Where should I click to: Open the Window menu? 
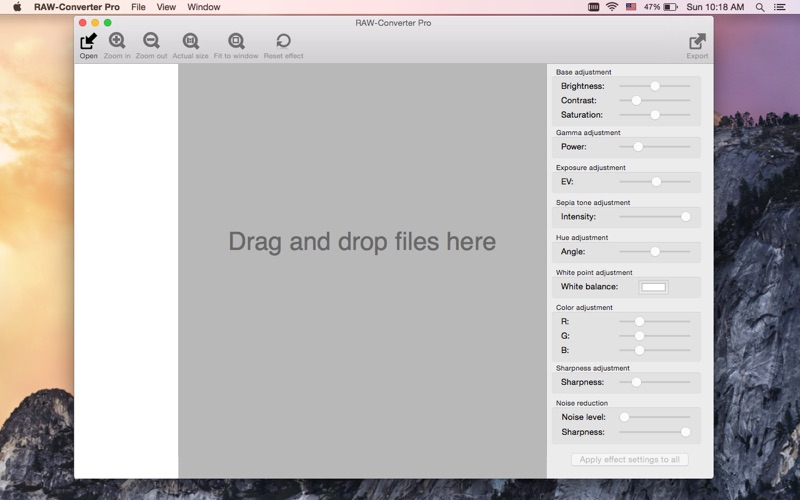click(x=204, y=7)
